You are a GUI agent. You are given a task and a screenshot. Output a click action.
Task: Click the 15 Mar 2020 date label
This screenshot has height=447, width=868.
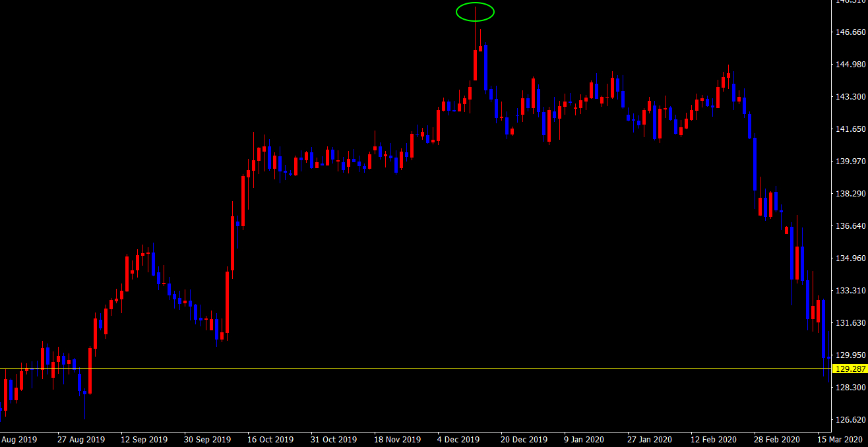840,440
